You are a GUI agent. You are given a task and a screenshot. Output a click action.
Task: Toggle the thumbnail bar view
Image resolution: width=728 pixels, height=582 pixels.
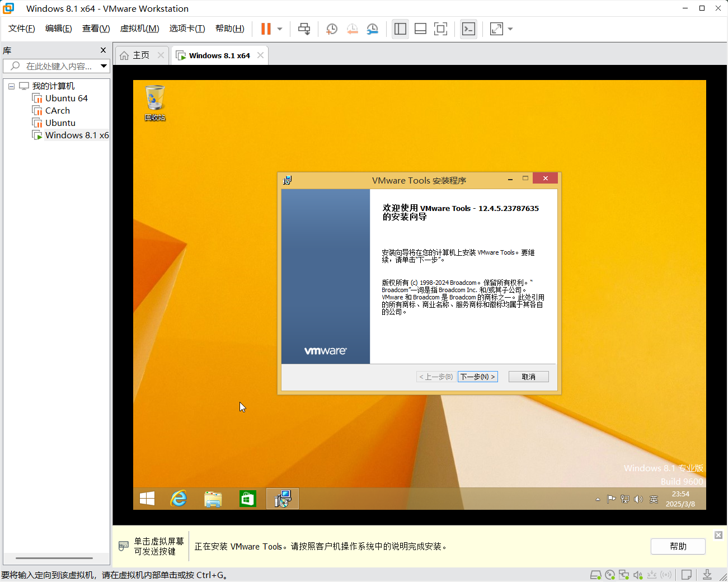click(420, 29)
